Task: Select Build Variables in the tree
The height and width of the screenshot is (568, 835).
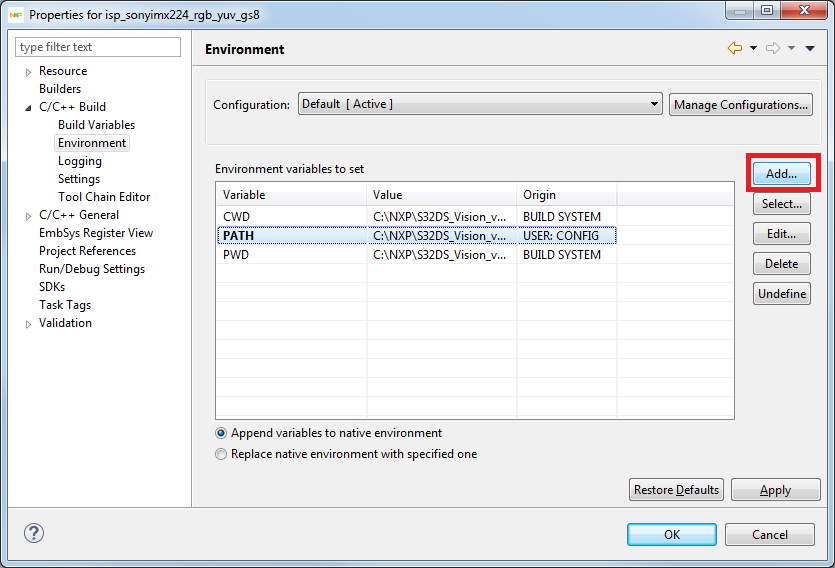Action: click(96, 125)
